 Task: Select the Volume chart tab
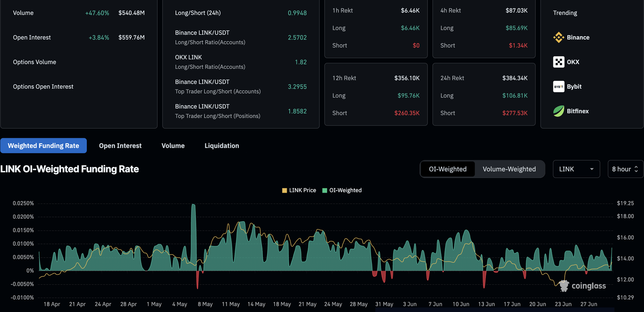[x=173, y=146]
